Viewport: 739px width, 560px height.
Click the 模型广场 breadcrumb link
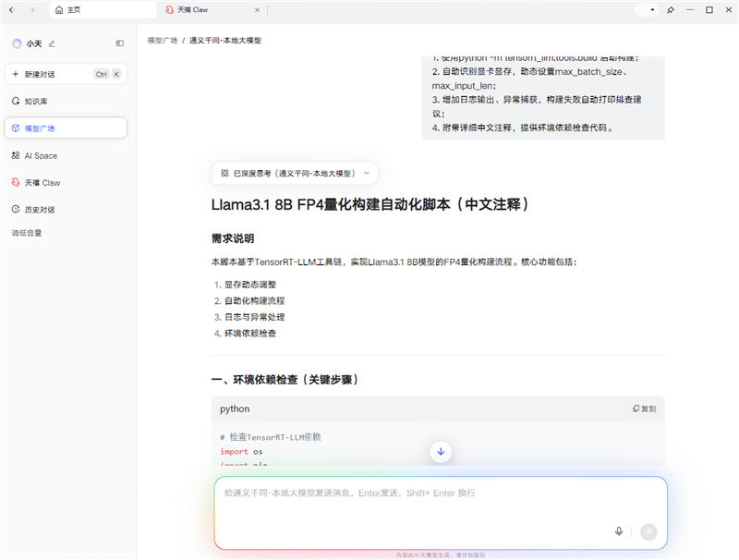163,41
